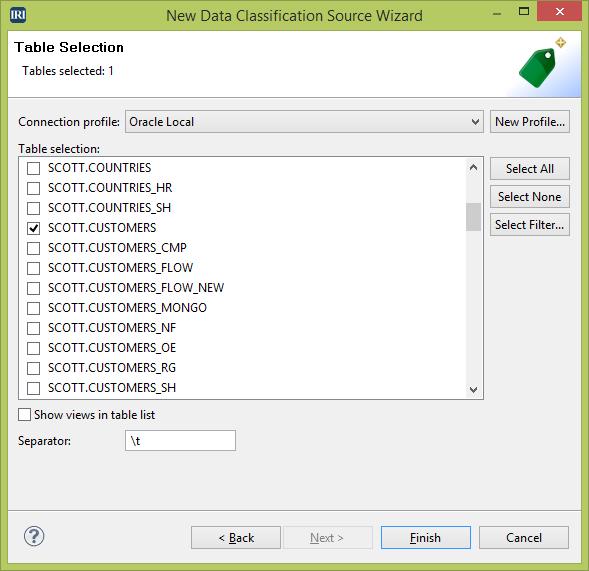Click the table list scrollbar thumb
The image size is (589, 571).
[x=473, y=217]
